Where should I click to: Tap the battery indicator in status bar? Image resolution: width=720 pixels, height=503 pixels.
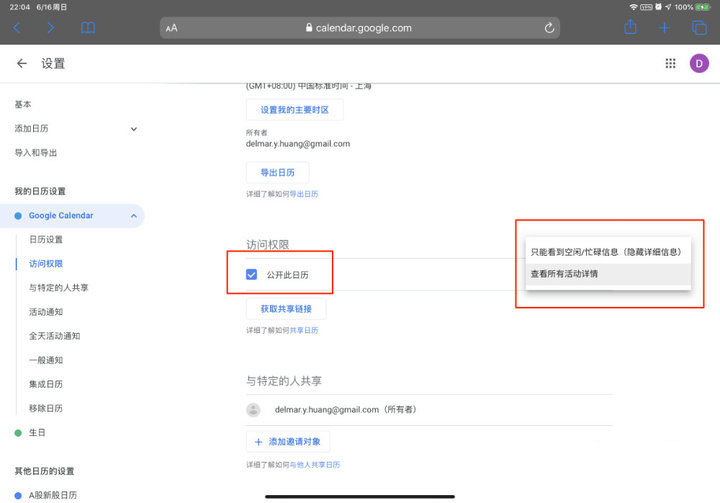pyautogui.click(x=703, y=7)
